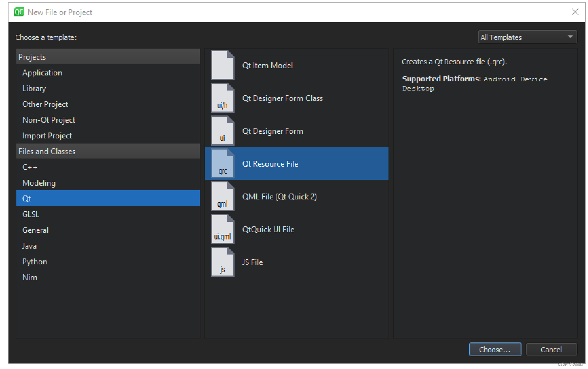Image resolution: width=588 pixels, height=369 pixels.
Task: Select the GLSL category
Action: (x=108, y=215)
